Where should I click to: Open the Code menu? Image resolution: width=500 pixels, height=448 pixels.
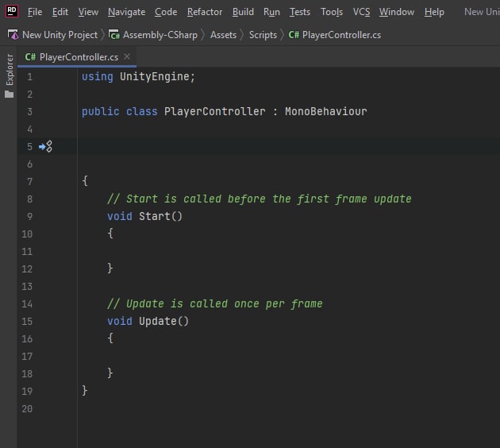tap(166, 12)
